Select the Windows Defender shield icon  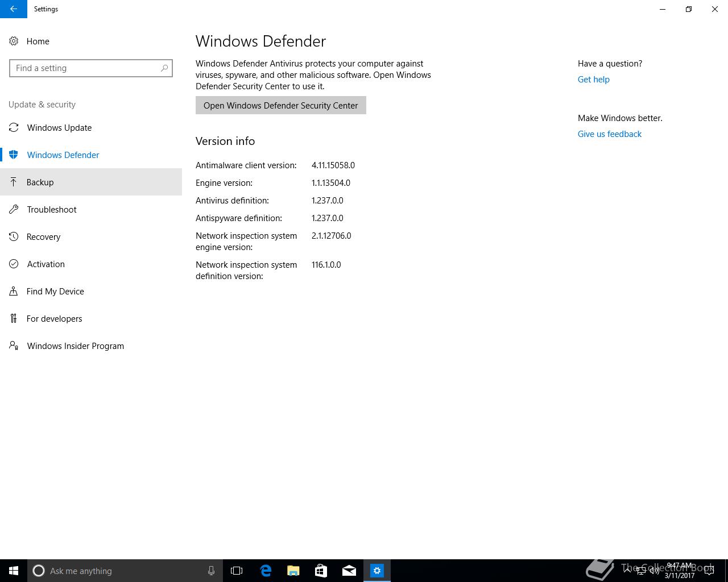click(x=14, y=155)
